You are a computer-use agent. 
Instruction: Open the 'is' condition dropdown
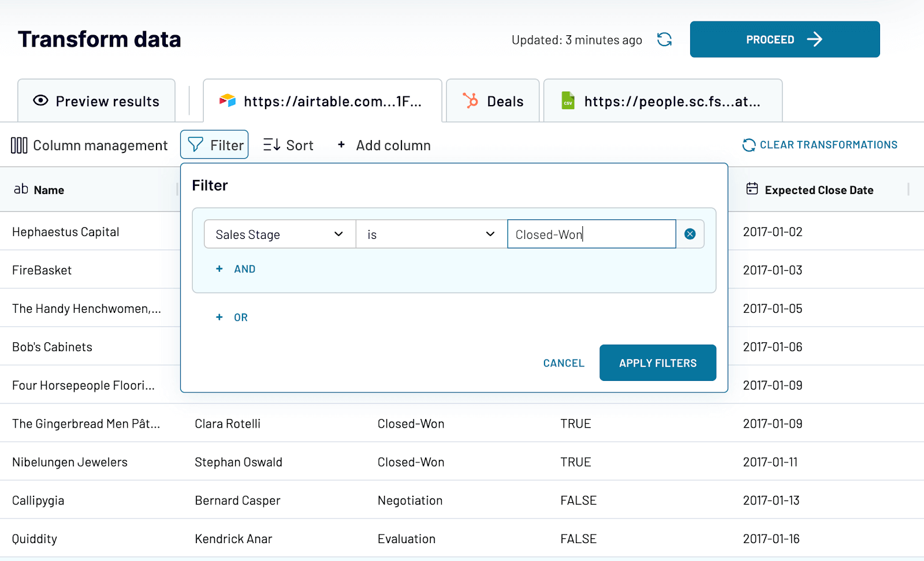[431, 234]
